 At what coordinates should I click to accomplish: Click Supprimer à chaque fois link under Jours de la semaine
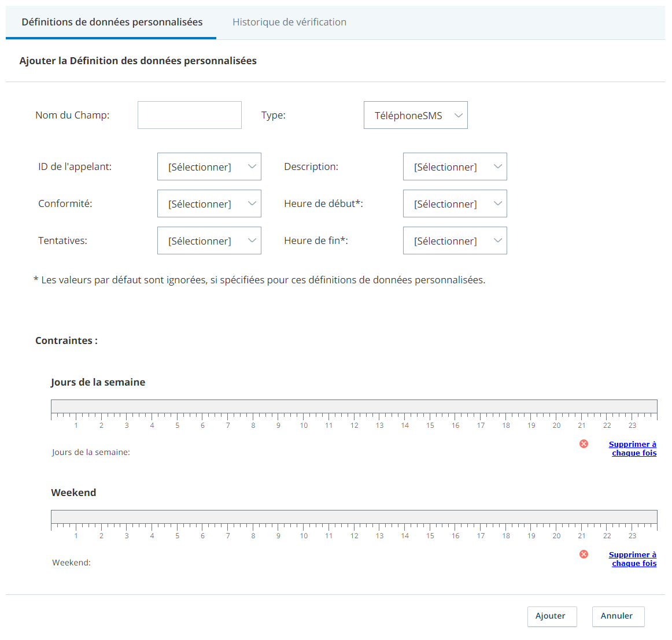(633, 449)
